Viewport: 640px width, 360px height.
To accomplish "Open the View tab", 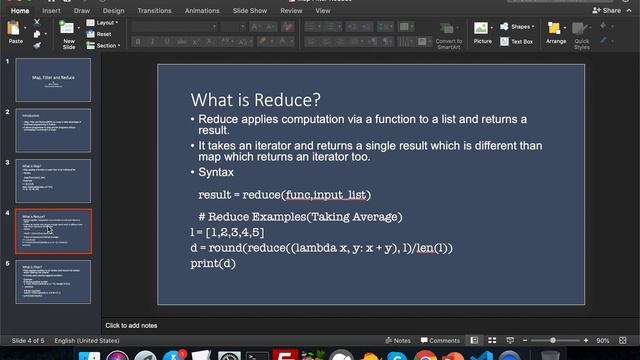I will coord(322,11).
